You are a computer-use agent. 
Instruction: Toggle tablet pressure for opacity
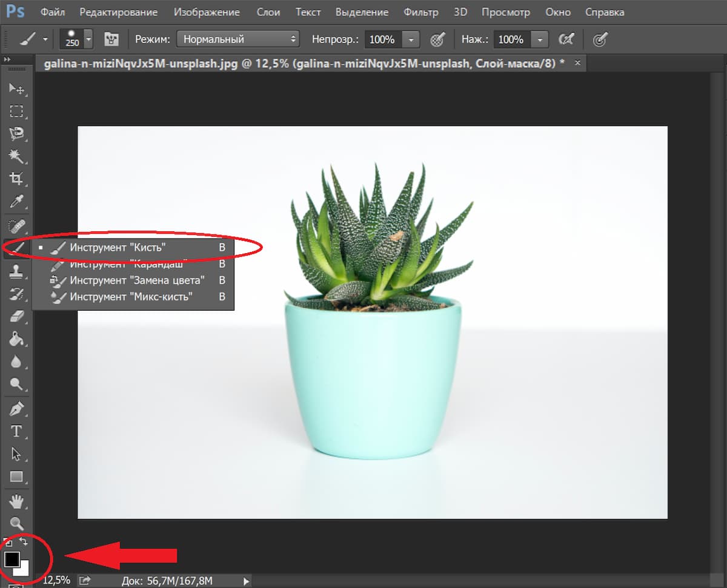(x=437, y=39)
